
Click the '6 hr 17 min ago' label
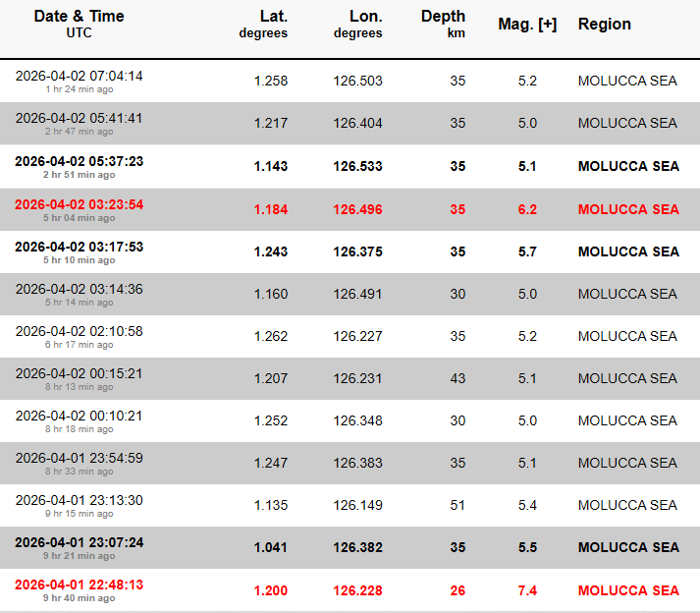(79, 345)
